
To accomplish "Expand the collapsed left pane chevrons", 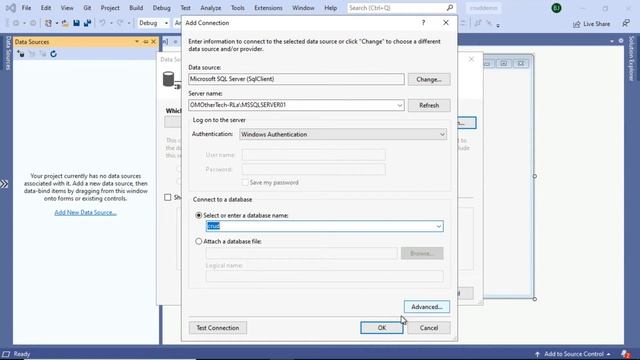I will tap(4, 184).
